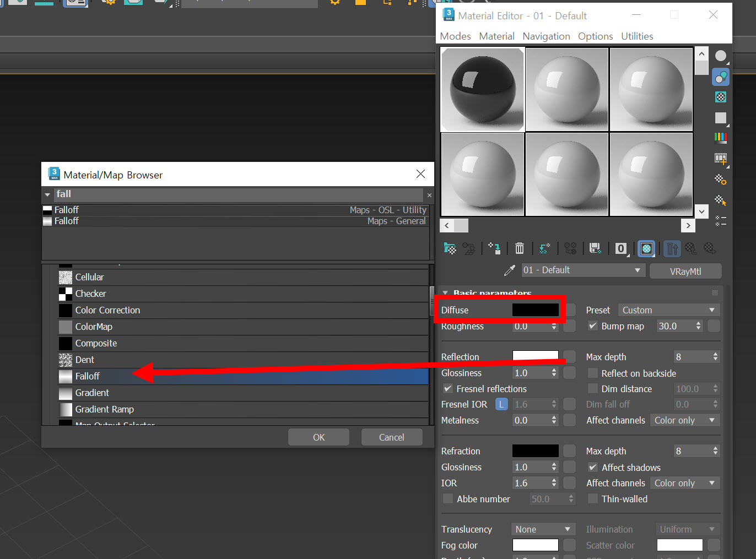The height and width of the screenshot is (559, 756).
Task: Select Falloff in the maps list
Action: tap(243, 376)
